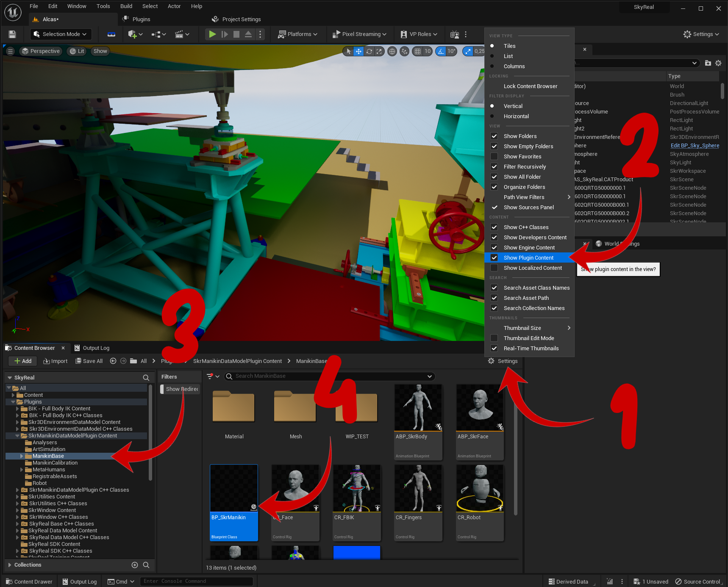The height and width of the screenshot is (587, 728).
Task: Click the console command input field
Action: [197, 581]
